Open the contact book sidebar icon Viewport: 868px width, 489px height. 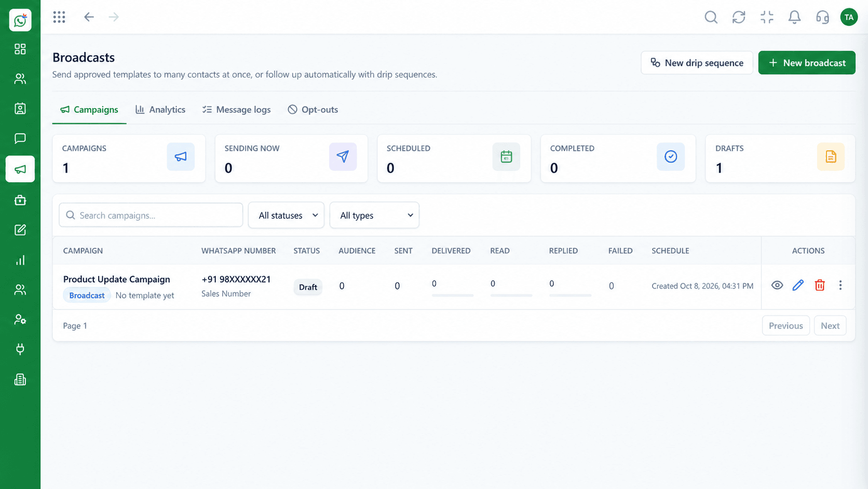[x=20, y=109]
